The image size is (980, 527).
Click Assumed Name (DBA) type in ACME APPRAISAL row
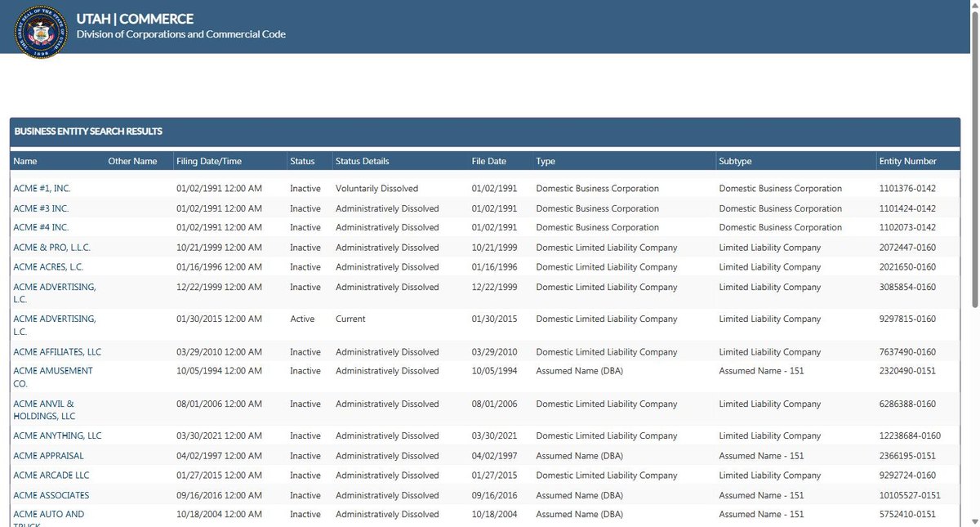(x=579, y=456)
